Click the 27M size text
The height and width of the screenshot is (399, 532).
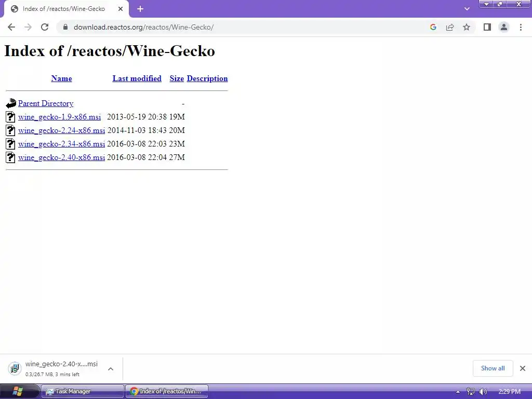point(177,158)
